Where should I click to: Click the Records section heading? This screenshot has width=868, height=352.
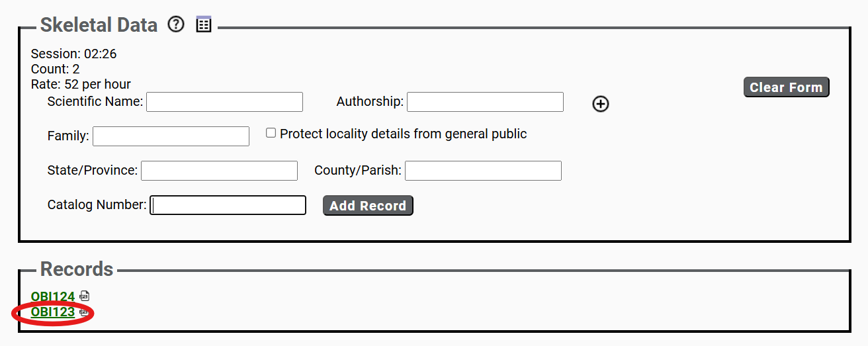click(x=77, y=269)
